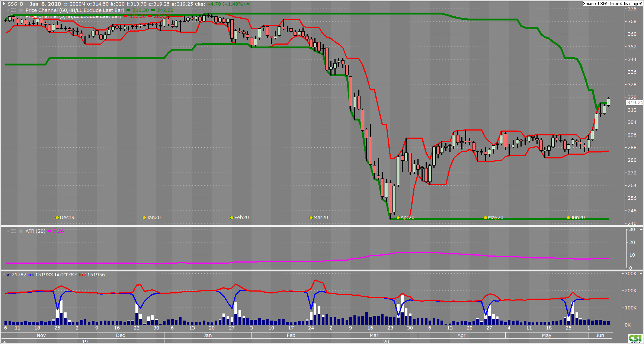Image resolution: width=644 pixels, height=344 pixels.
Task: Click the open interest reading oi:151933
Action: click(41, 275)
